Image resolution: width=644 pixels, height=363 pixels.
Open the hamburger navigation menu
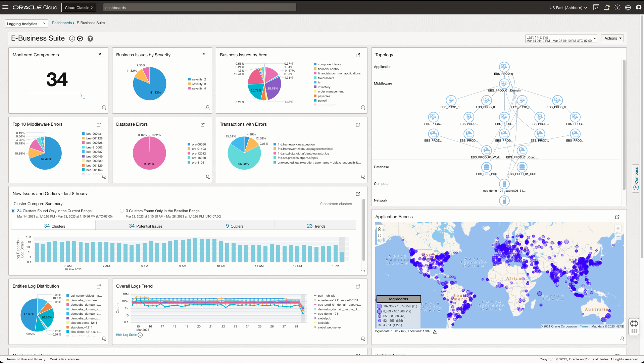click(5, 7)
